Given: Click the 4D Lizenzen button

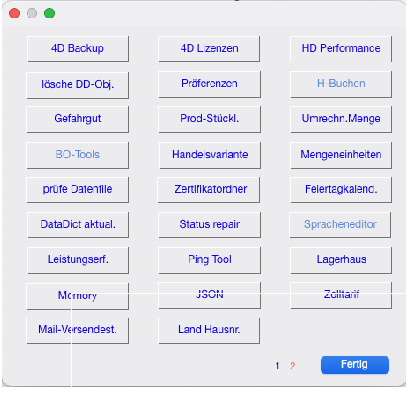Looking at the screenshot, I should [x=209, y=49].
